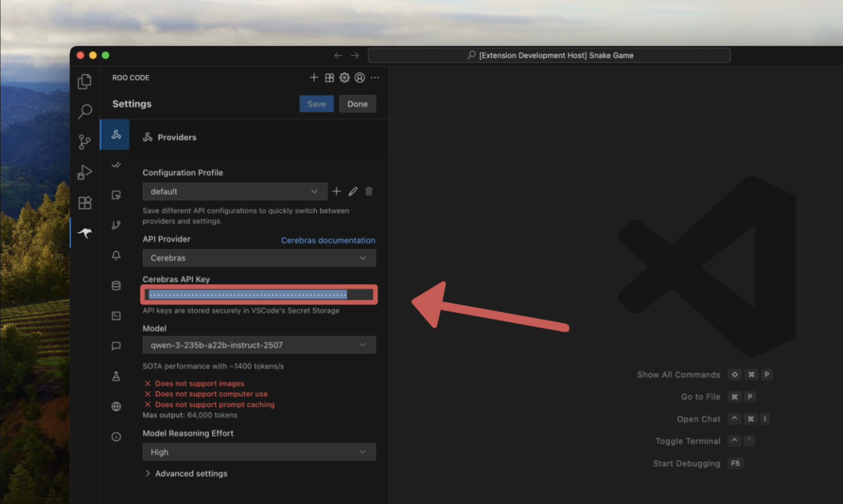Open the Explorer view in activity bar
The height and width of the screenshot is (504, 843).
coord(84,82)
